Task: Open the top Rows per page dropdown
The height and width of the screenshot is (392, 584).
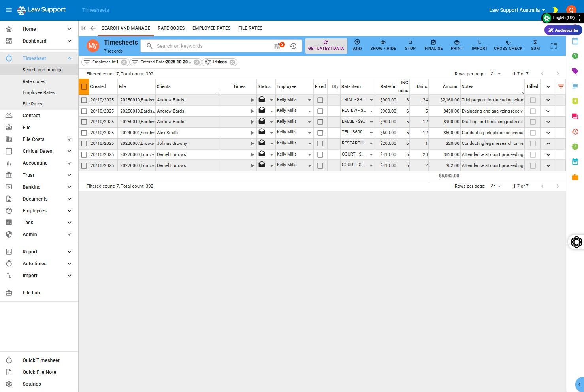Action: [495, 74]
